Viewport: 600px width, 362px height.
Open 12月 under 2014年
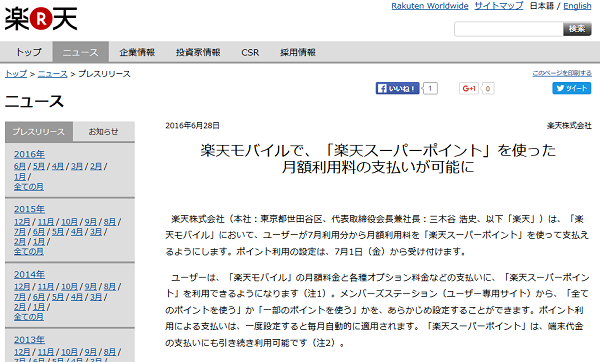tap(22, 287)
